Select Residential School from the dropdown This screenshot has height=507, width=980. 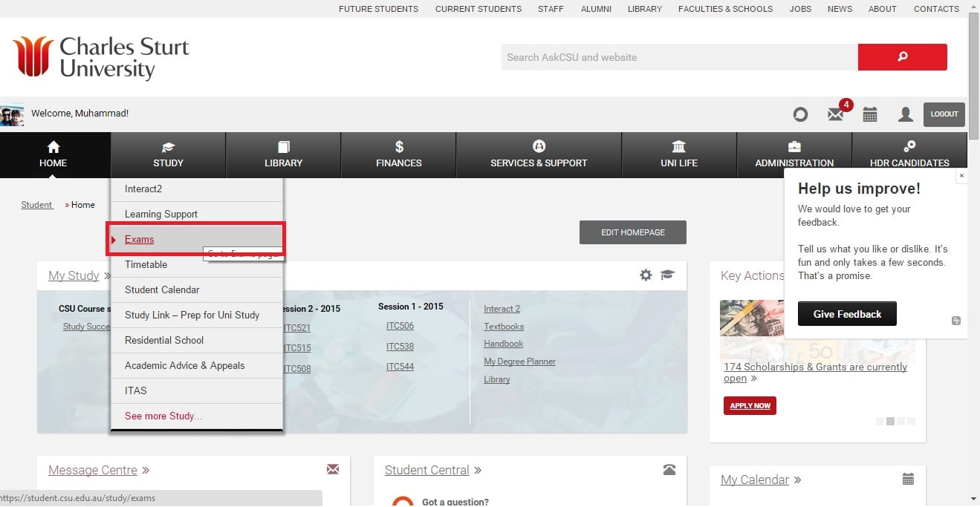(x=197, y=340)
